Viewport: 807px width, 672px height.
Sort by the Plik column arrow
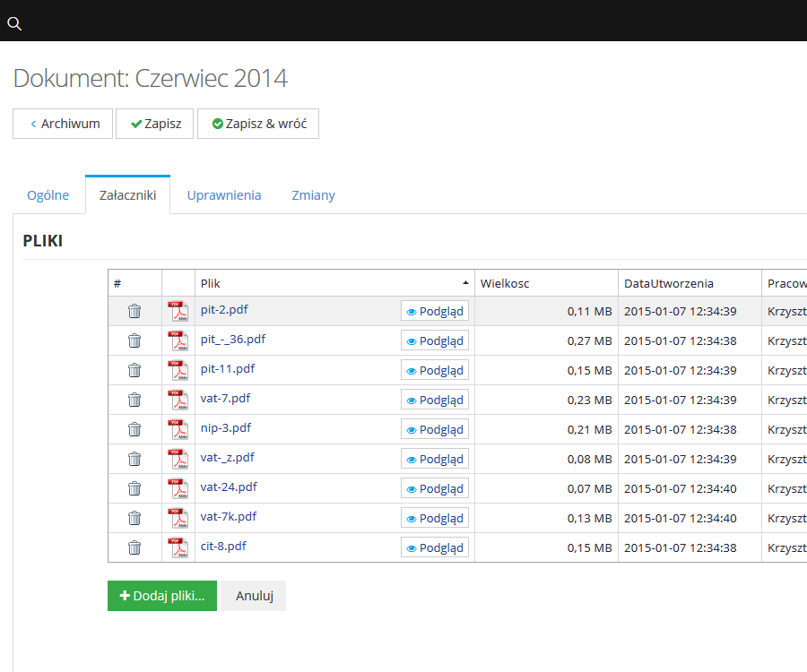point(465,283)
